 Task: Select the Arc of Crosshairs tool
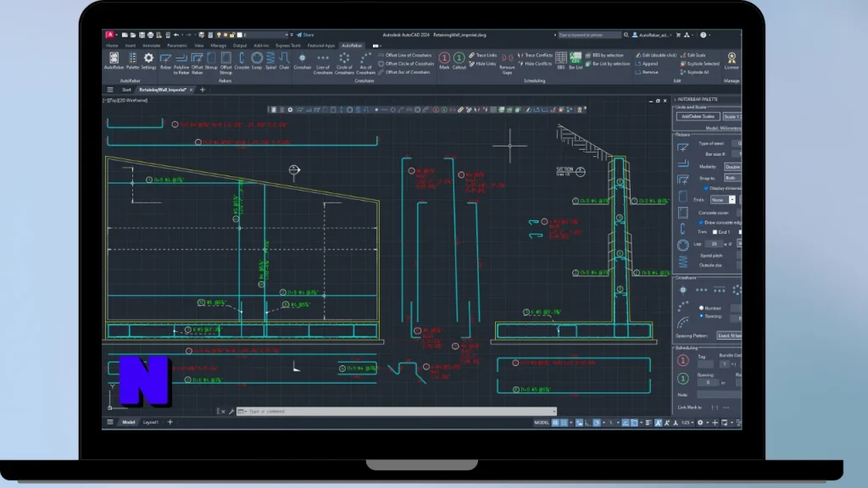pos(365,63)
